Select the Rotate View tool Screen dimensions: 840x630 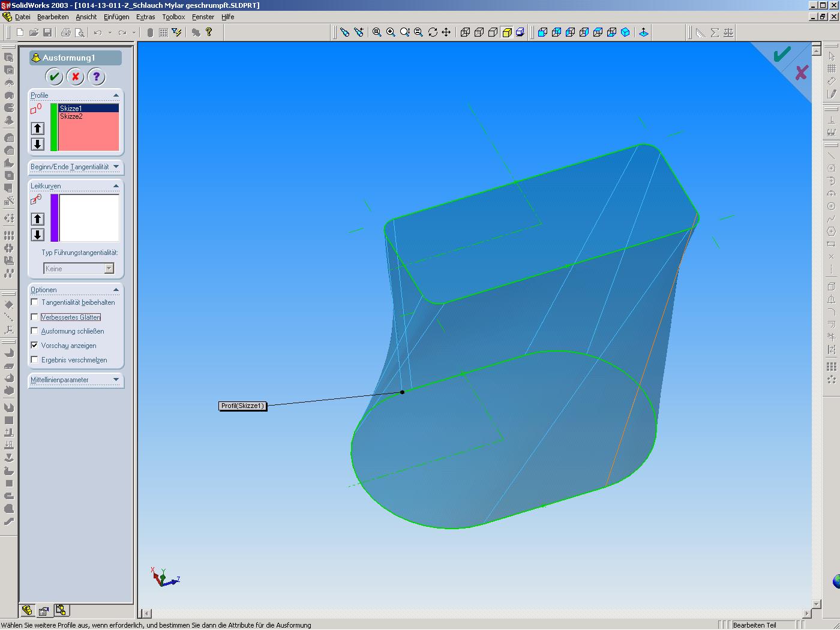click(x=433, y=32)
